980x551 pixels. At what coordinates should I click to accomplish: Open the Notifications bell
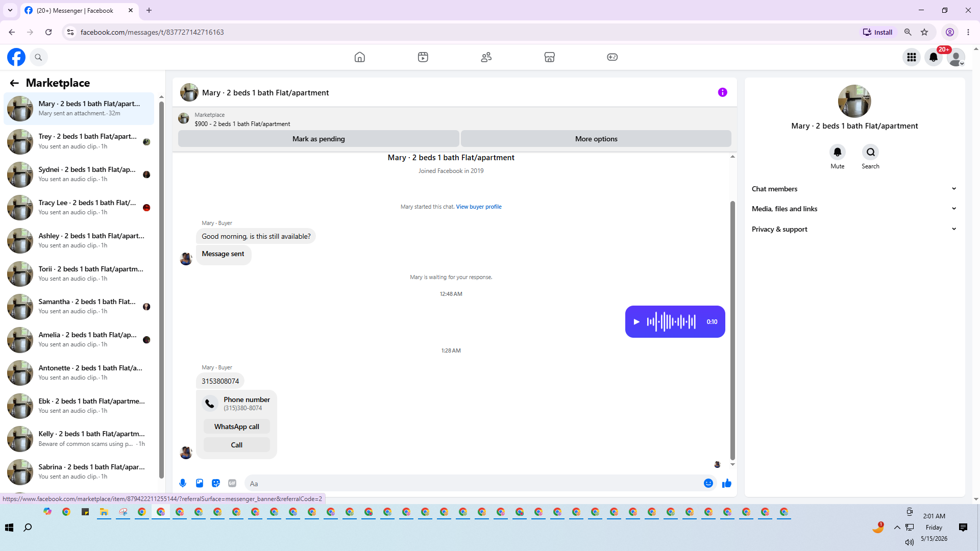point(934,57)
